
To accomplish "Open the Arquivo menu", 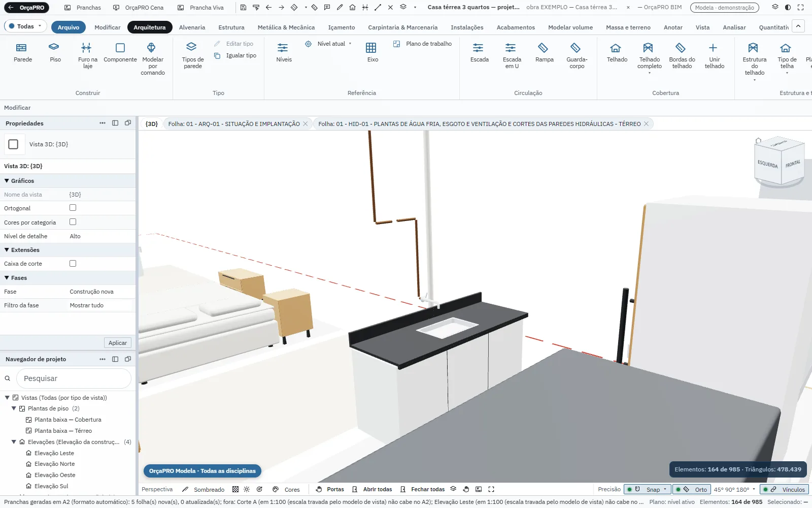I will 68,27.
